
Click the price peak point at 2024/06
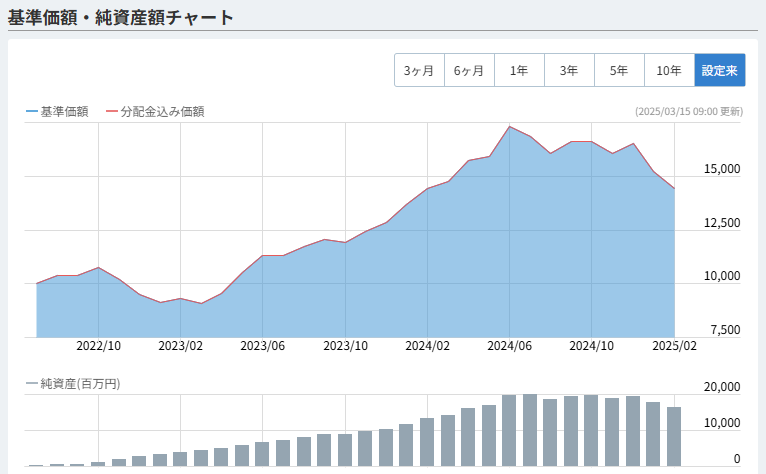510,127
